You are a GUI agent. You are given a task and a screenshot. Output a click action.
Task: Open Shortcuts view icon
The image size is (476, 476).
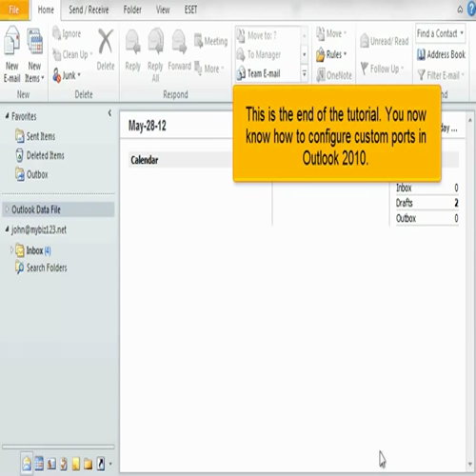click(100, 464)
